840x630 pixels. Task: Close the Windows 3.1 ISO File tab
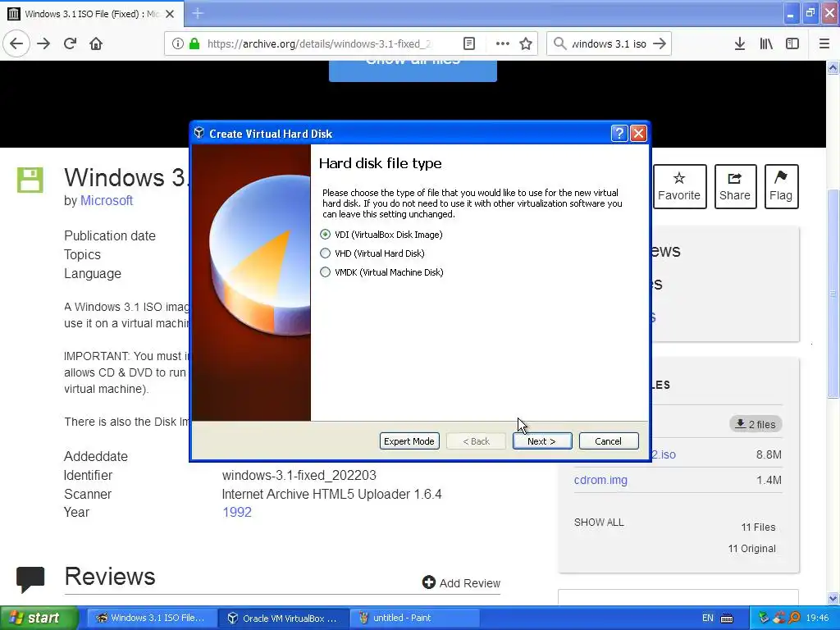[170, 14]
